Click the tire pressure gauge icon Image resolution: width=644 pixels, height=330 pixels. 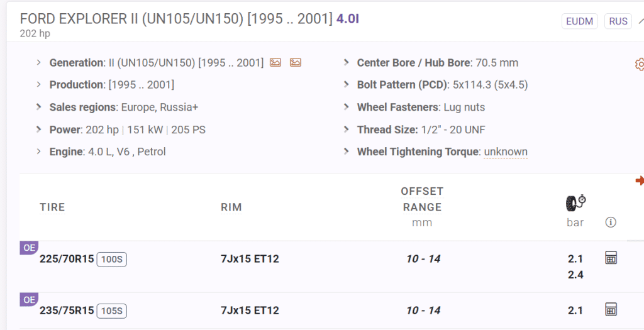pyautogui.click(x=575, y=202)
